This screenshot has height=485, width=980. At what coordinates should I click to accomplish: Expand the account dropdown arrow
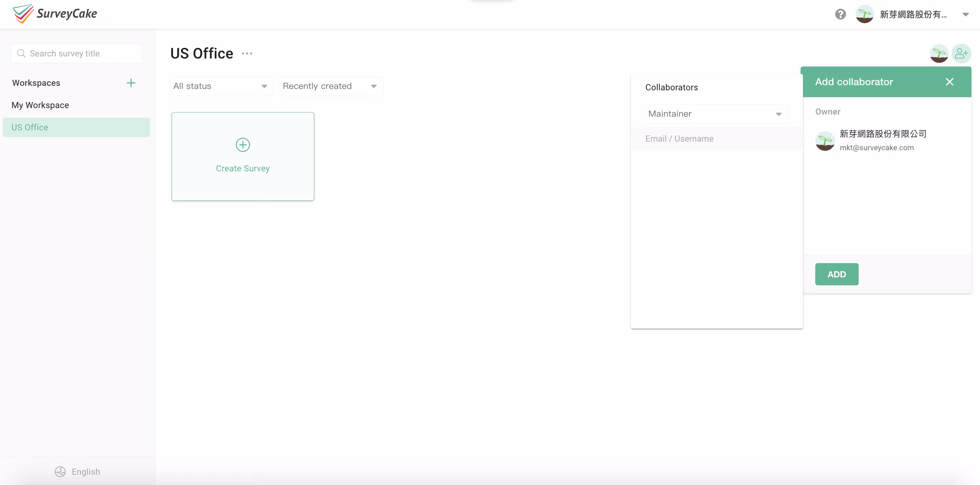point(966,14)
